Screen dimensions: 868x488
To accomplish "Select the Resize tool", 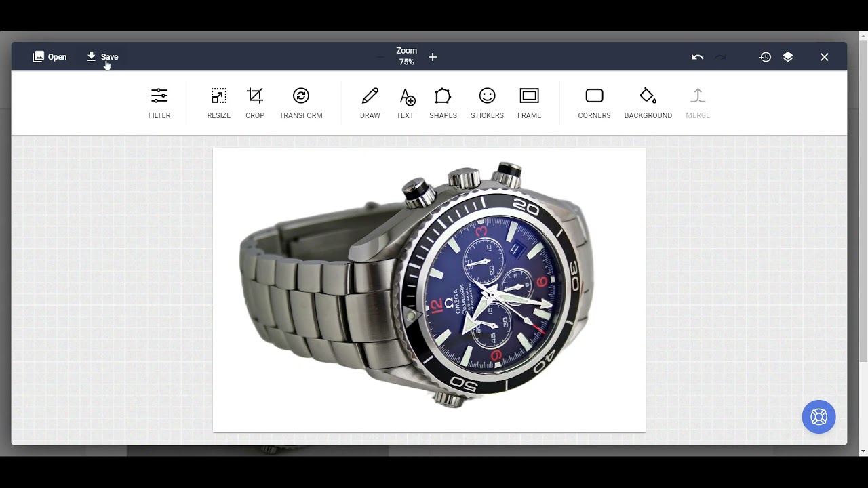I will pyautogui.click(x=218, y=104).
